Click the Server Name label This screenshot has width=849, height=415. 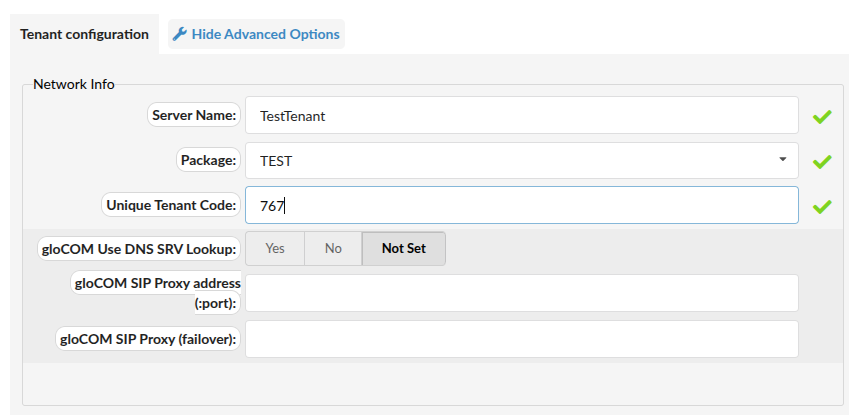194,115
